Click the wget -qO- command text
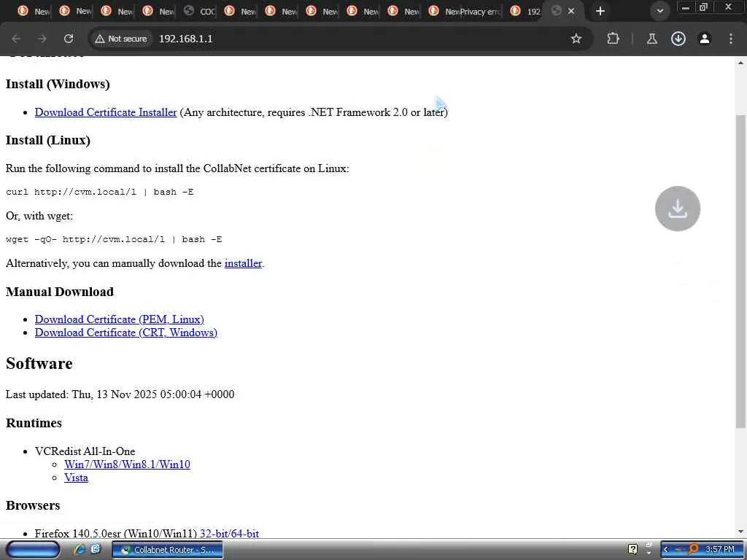This screenshot has width=747, height=560. click(114, 239)
